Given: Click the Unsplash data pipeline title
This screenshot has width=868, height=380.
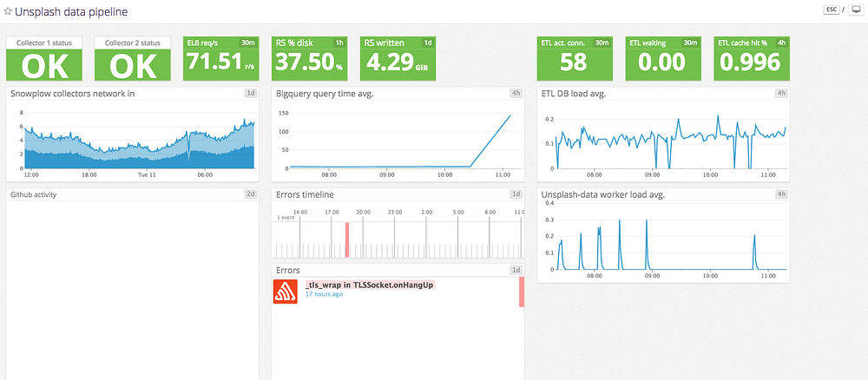Looking at the screenshot, I should [x=71, y=10].
